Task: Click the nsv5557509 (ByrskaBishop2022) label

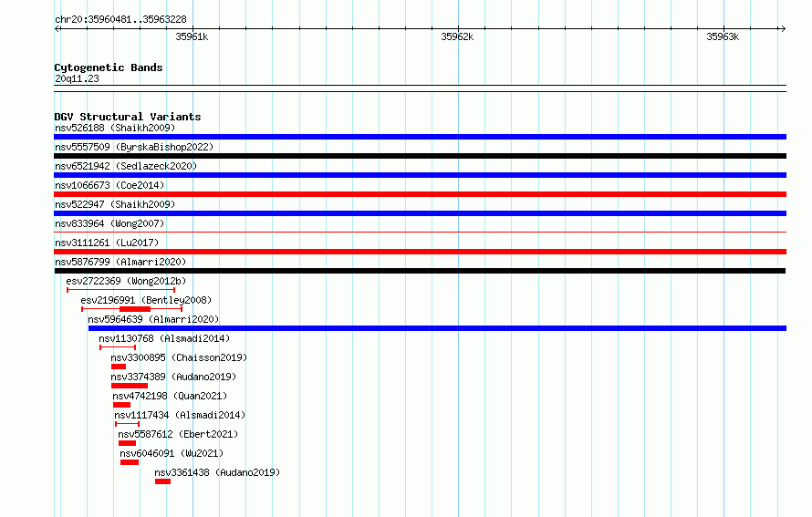Action: (x=134, y=147)
